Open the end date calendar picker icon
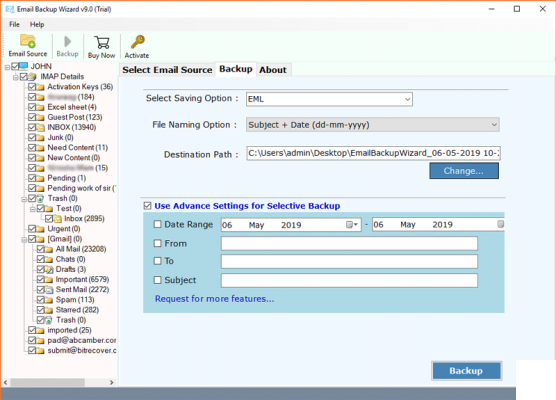Screen dimensions: 556x400 (500, 224)
